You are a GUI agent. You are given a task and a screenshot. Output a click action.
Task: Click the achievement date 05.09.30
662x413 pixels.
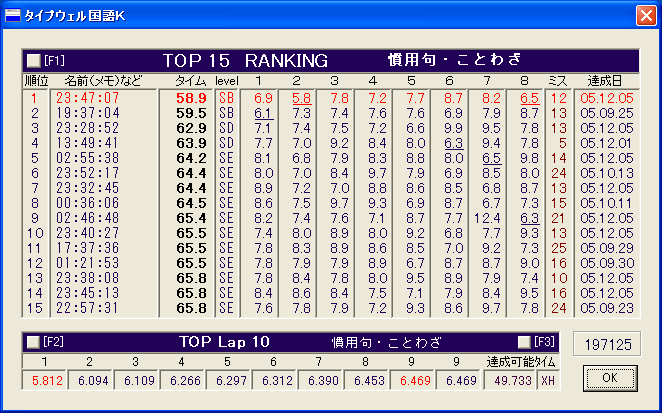[x=607, y=263]
